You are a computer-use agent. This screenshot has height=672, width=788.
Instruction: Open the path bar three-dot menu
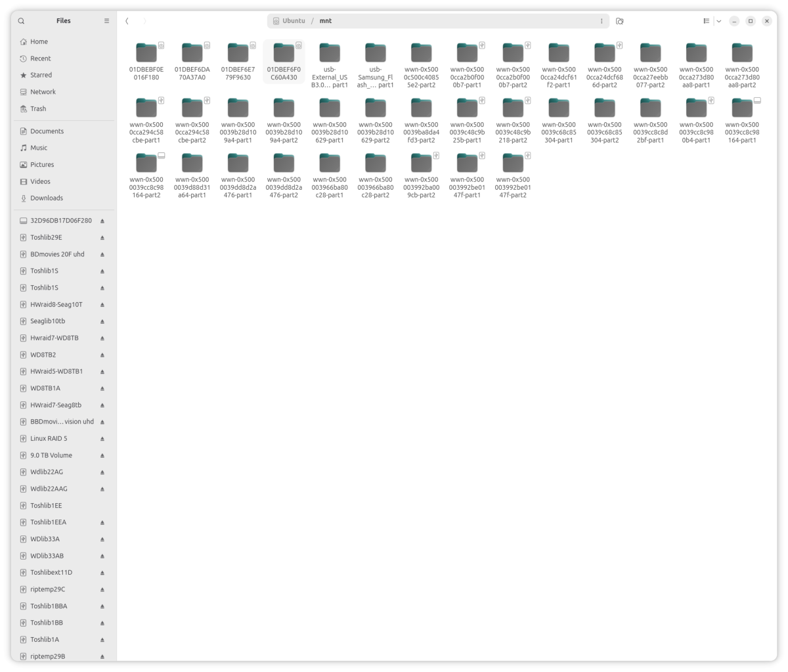point(602,20)
